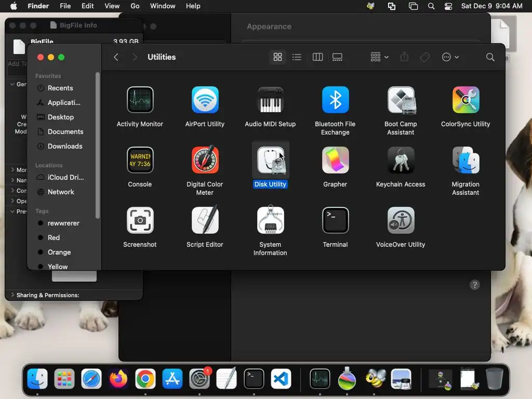Open the Trash in the Dock
The height and width of the screenshot is (399, 532).
point(495,379)
